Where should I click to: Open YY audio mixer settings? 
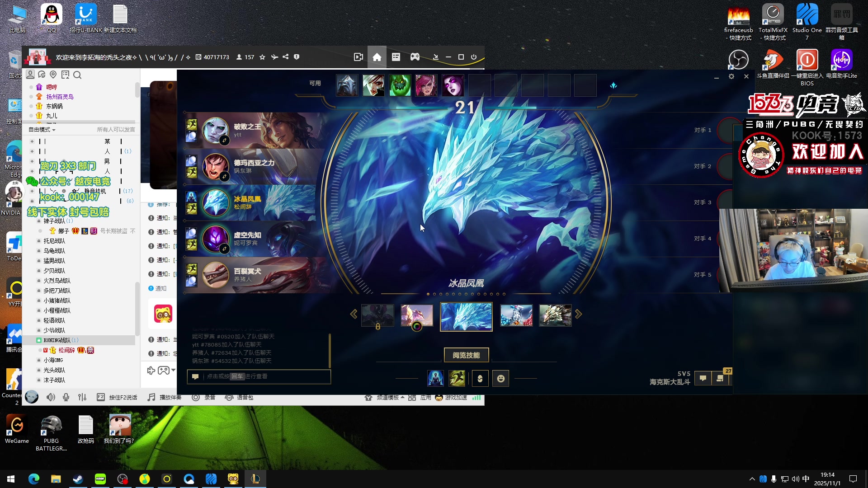82,397
